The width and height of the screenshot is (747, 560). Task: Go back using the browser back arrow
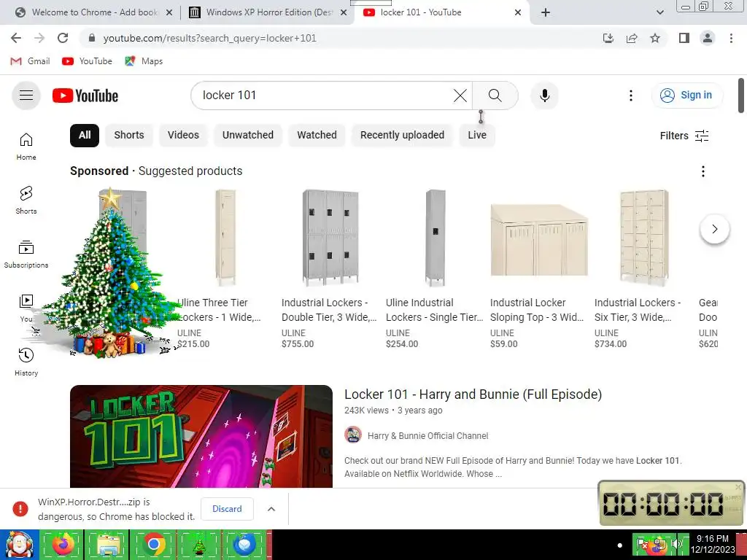tap(16, 38)
